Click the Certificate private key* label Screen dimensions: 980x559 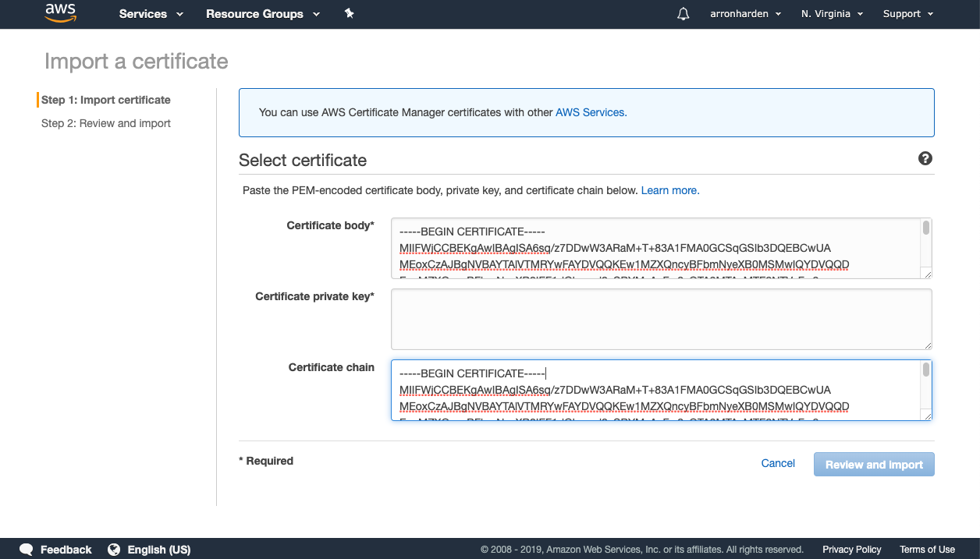pos(315,296)
